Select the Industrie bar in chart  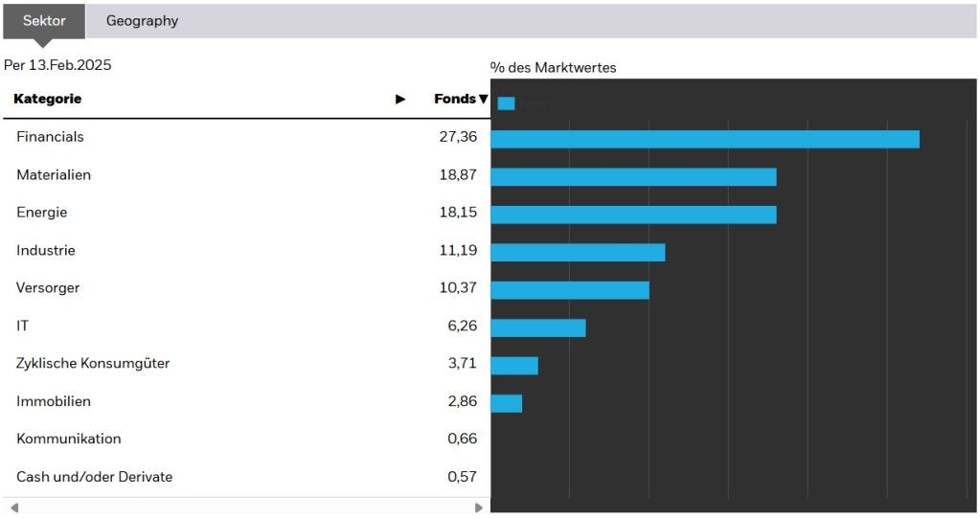(x=578, y=253)
